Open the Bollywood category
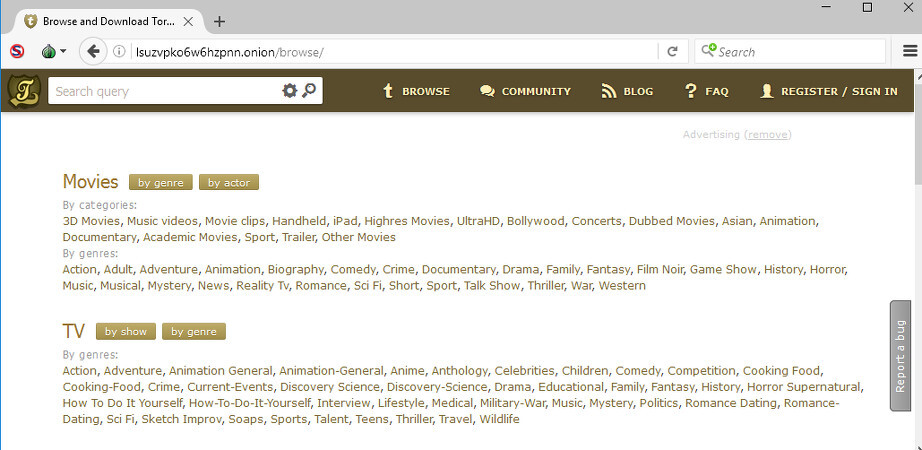 (536, 222)
